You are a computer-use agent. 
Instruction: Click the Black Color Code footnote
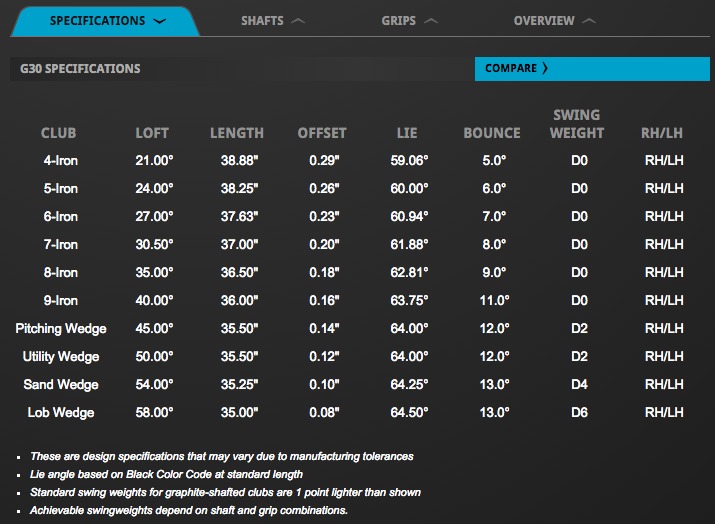[166, 475]
